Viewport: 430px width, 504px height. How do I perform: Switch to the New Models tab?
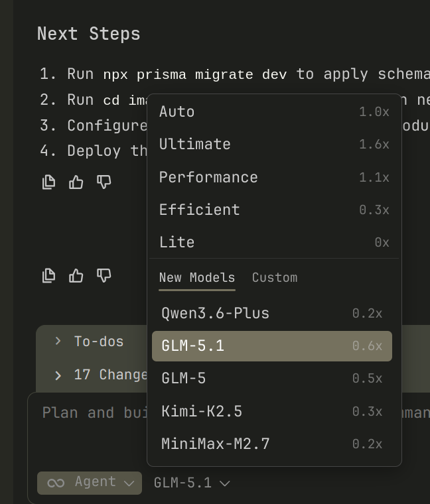(197, 278)
